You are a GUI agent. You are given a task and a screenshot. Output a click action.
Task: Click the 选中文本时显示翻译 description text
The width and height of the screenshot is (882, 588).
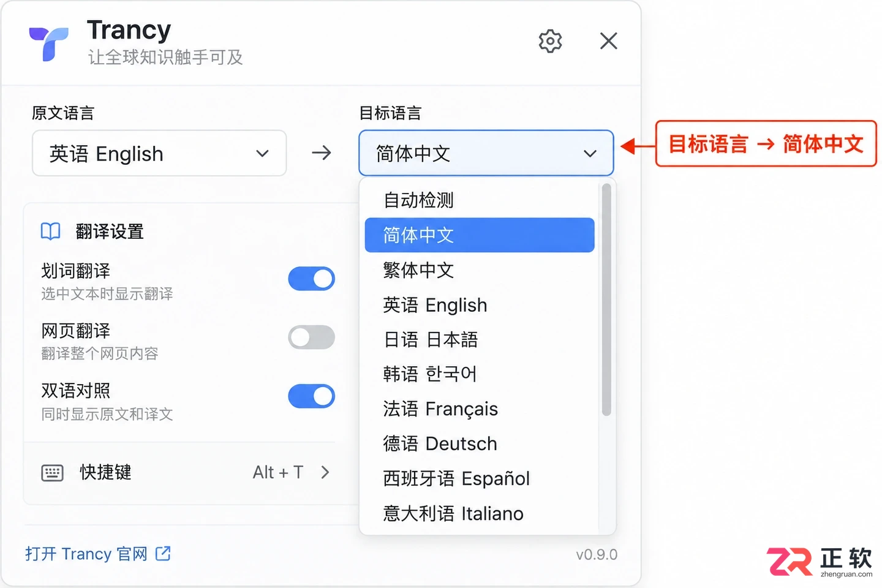pos(107,294)
